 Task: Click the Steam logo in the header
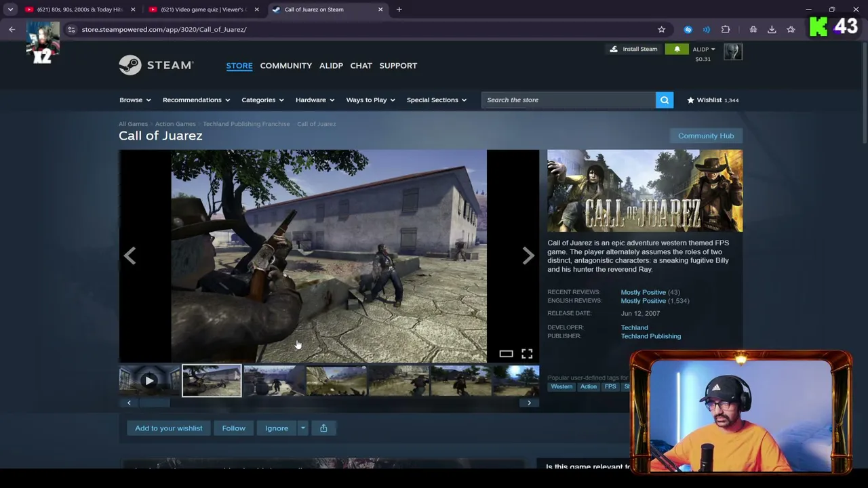[156, 65]
